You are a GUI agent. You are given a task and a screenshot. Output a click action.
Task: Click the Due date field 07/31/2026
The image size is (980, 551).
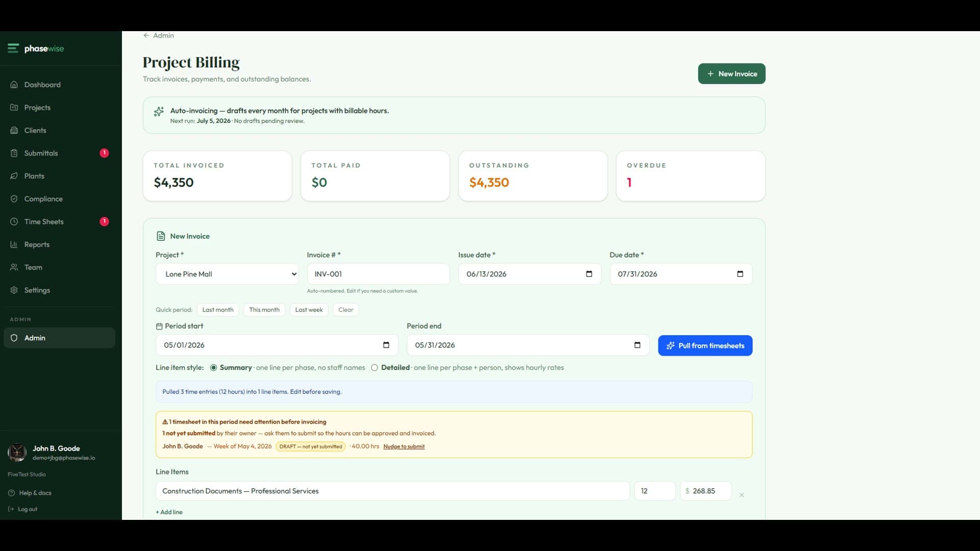coord(680,274)
